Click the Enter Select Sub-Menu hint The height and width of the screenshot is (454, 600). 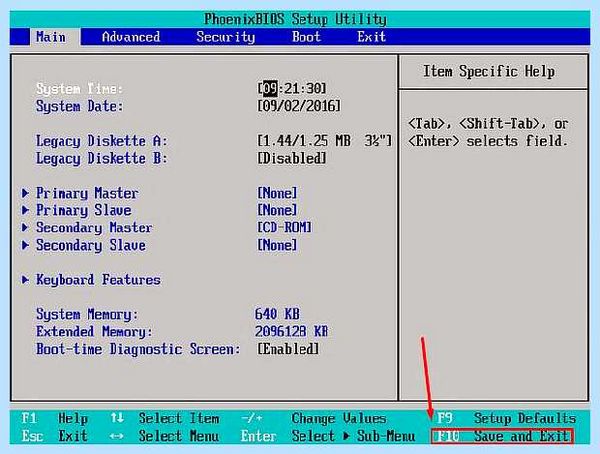(328, 436)
